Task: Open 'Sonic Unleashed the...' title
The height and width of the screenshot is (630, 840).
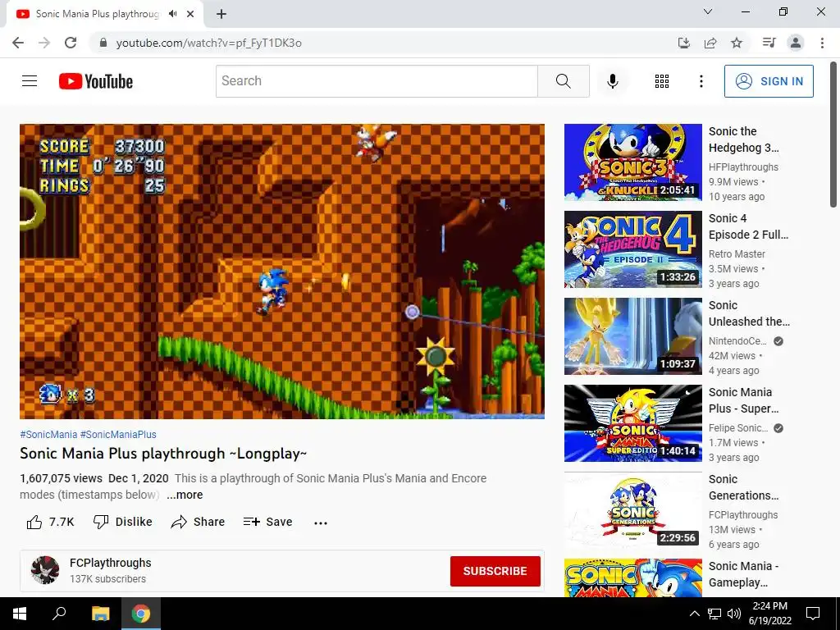Action: 749,313
